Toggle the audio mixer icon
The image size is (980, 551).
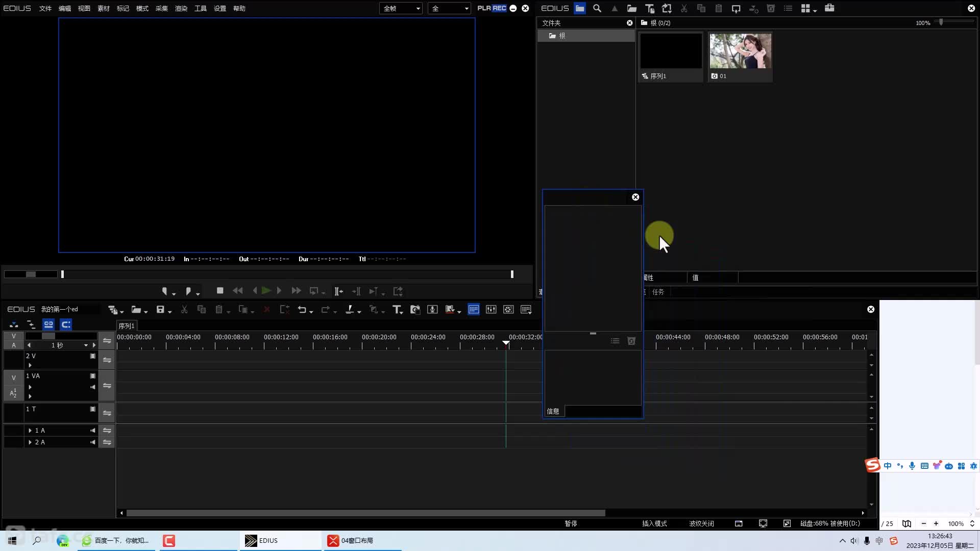point(491,310)
